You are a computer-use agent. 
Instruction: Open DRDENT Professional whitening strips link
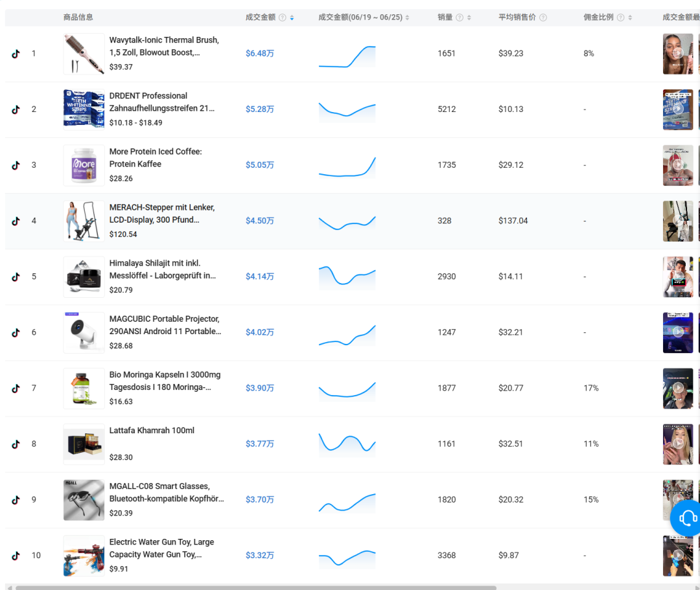[x=161, y=102]
